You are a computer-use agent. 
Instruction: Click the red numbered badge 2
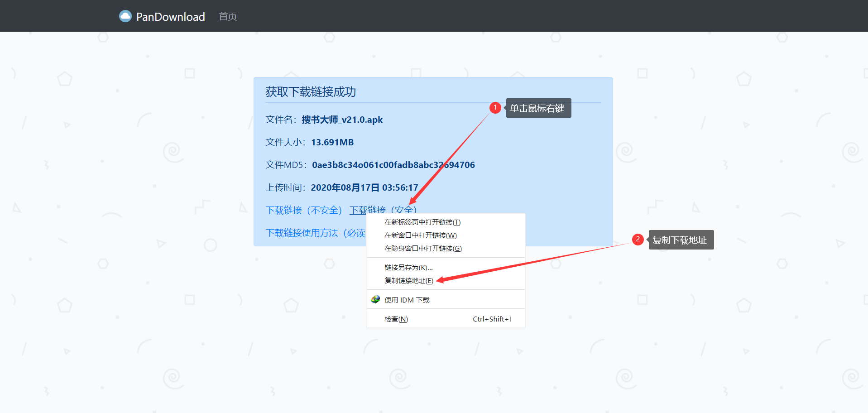[x=638, y=240]
